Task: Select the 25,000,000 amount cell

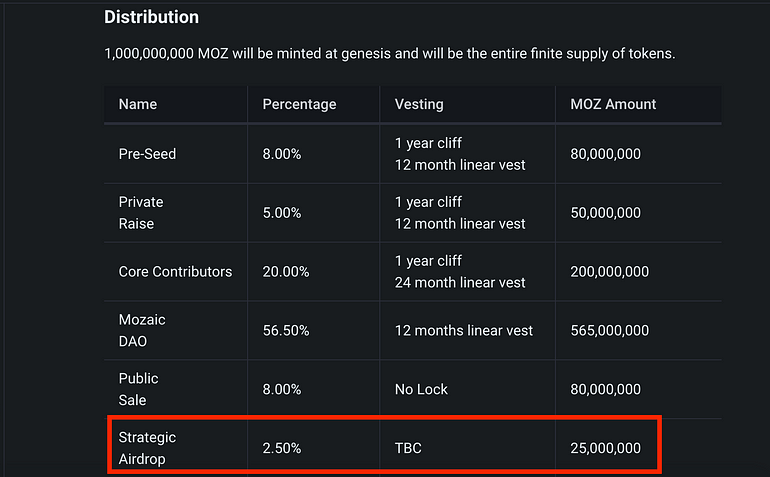Action: (x=605, y=447)
